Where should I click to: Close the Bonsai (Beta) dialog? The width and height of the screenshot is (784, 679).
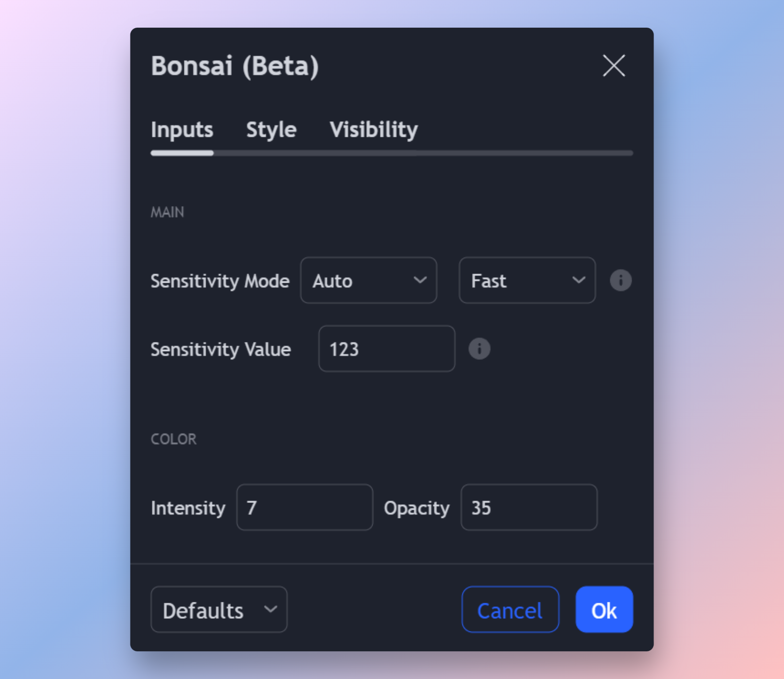pos(614,65)
